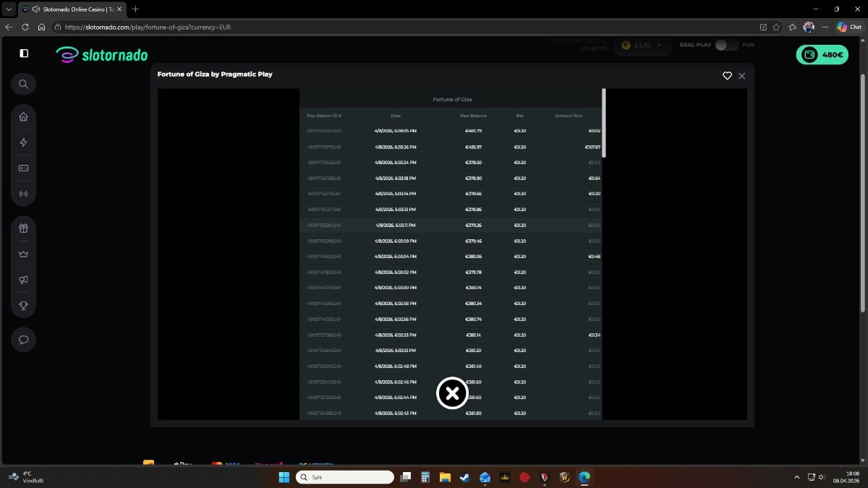868x488 pixels.
Task: Open the browser tab list dropdown
Action: 8,9
